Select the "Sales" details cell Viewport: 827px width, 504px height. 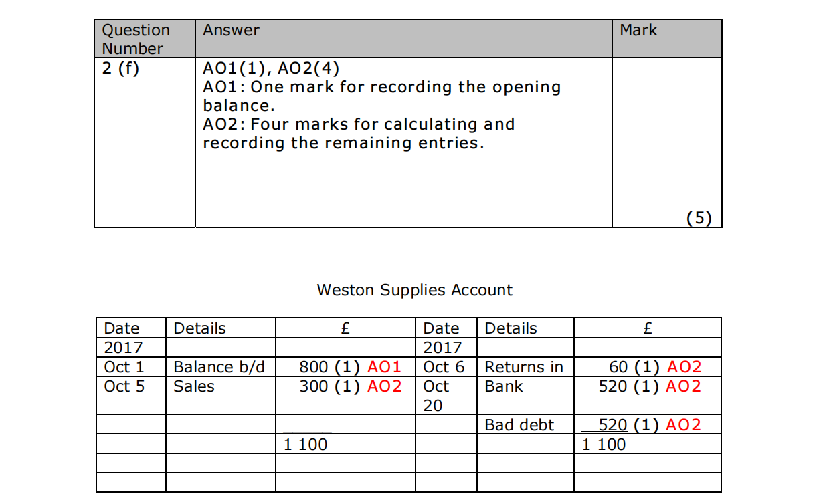pos(194,386)
